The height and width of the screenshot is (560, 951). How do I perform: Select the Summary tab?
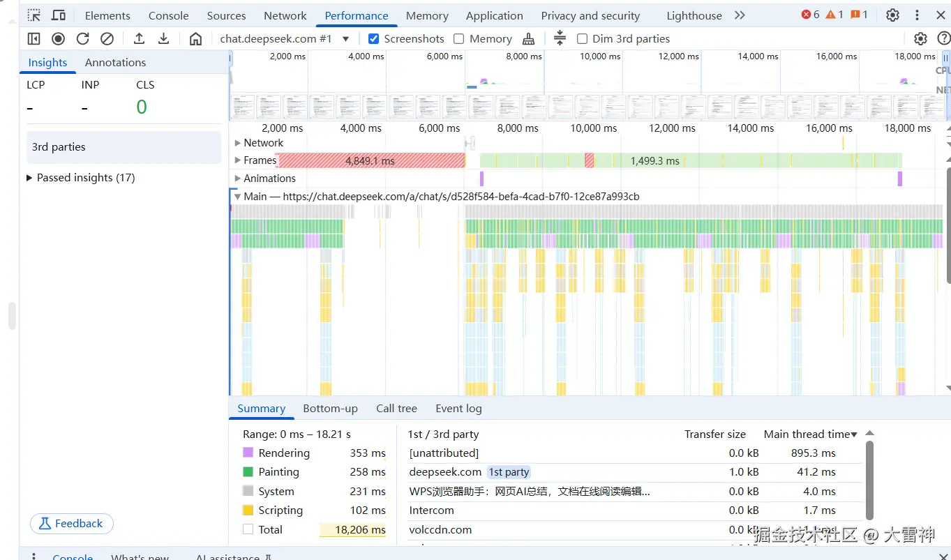(261, 408)
